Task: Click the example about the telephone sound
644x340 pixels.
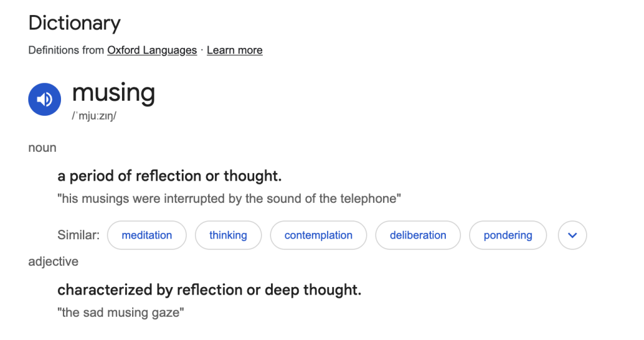Action: pyautogui.click(x=229, y=198)
